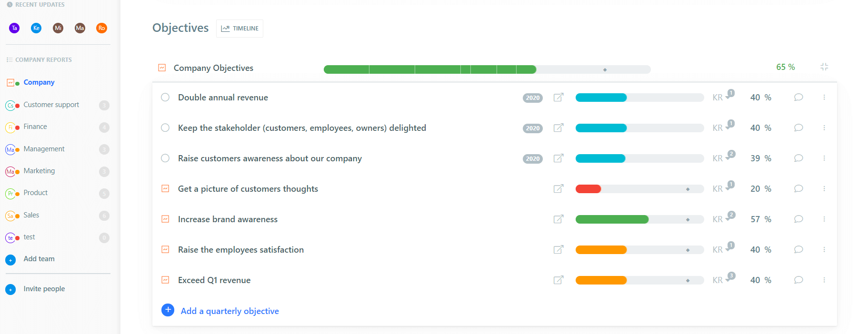Switch to the Marketing team report
The image size is (868, 334).
[x=40, y=171]
